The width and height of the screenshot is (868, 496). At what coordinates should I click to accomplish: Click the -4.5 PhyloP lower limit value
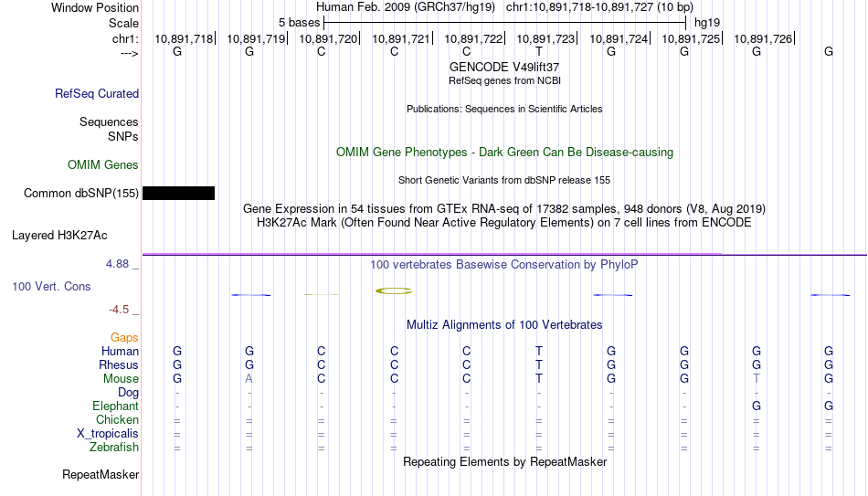coord(119,310)
